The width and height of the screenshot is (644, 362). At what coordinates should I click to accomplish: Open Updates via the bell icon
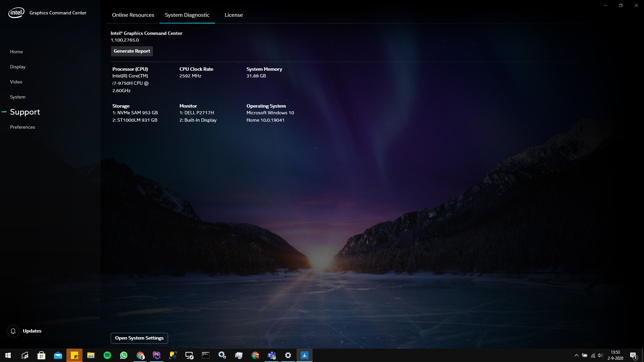13,331
